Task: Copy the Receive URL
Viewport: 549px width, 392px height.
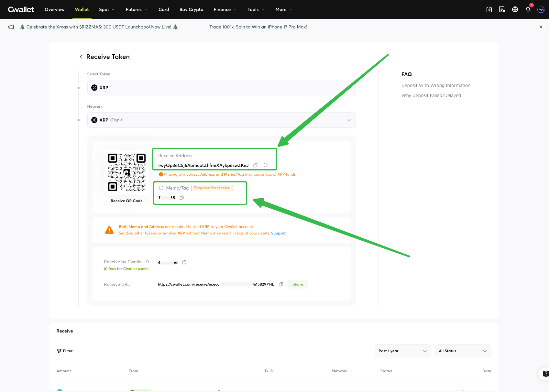Action: (x=281, y=284)
